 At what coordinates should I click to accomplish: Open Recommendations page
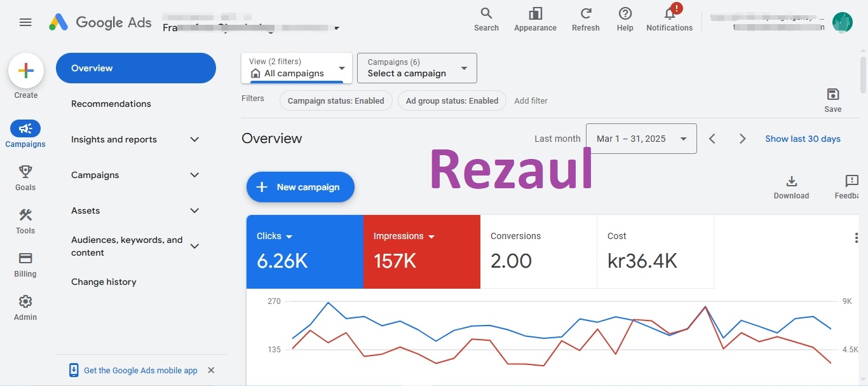point(111,104)
